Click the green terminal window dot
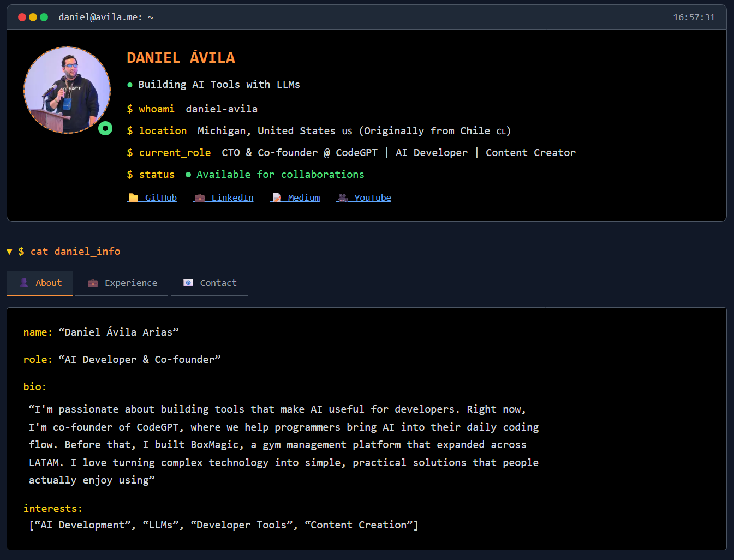 point(44,17)
